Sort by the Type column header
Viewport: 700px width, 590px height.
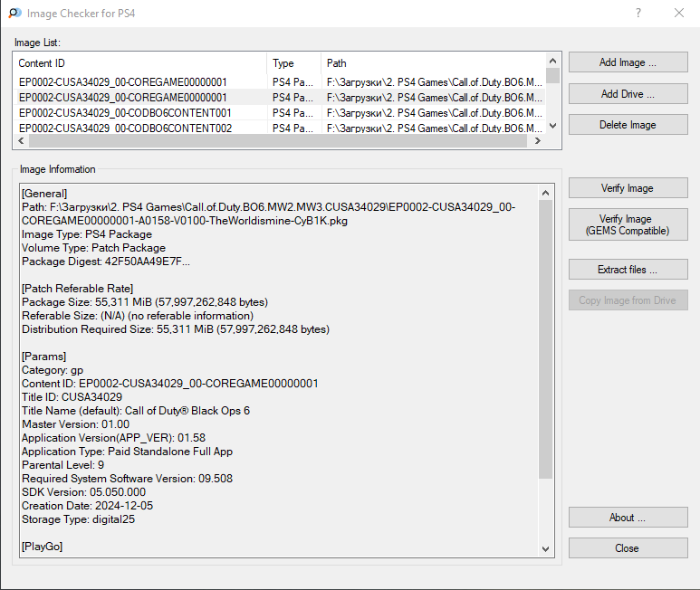point(293,63)
